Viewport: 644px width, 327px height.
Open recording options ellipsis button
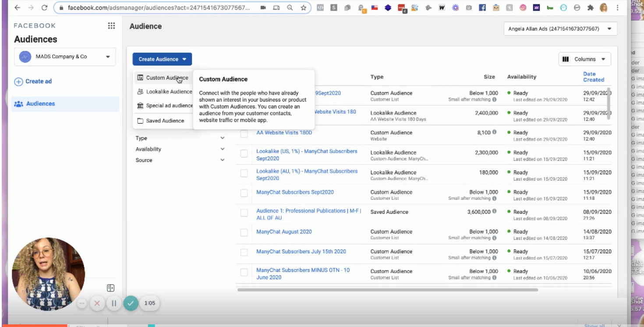tap(81, 303)
